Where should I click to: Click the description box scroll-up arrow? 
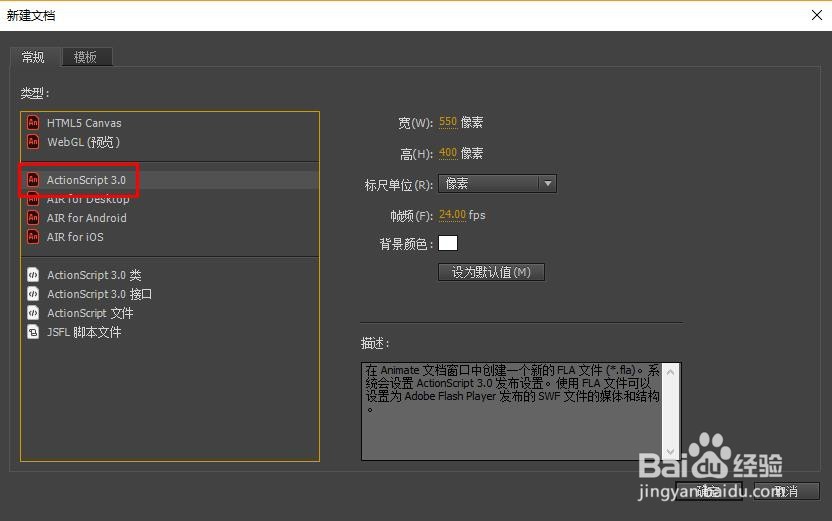(x=670, y=372)
